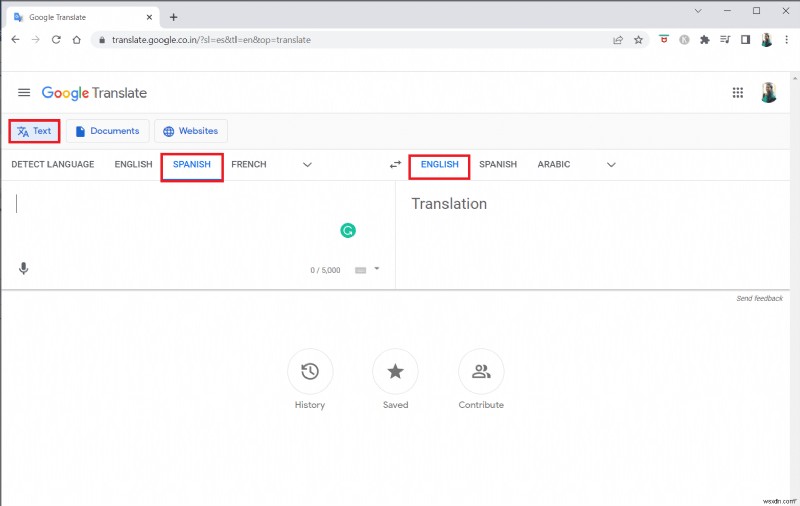Set target language to English
Viewport: 800px width, 506px height.
pos(439,165)
